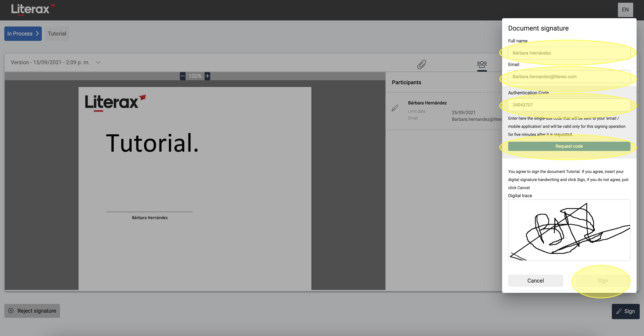Click the dark Sign button at bottom

click(626, 311)
